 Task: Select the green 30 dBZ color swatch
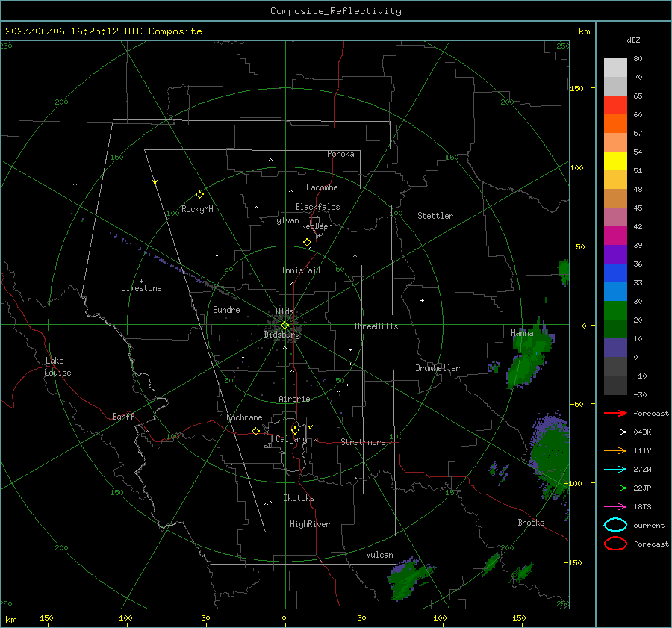pyautogui.click(x=615, y=310)
